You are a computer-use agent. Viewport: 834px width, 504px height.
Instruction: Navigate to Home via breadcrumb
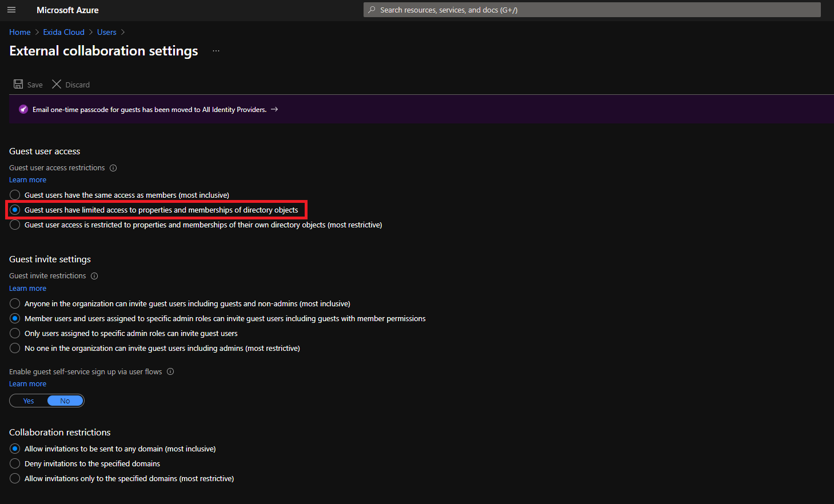[x=19, y=32]
